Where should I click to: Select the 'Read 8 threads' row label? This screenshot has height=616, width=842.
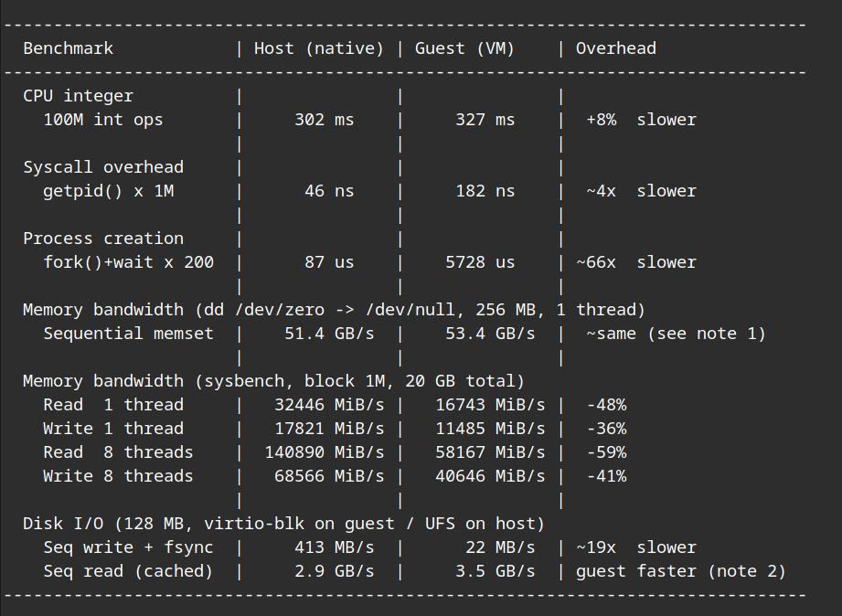pos(118,452)
